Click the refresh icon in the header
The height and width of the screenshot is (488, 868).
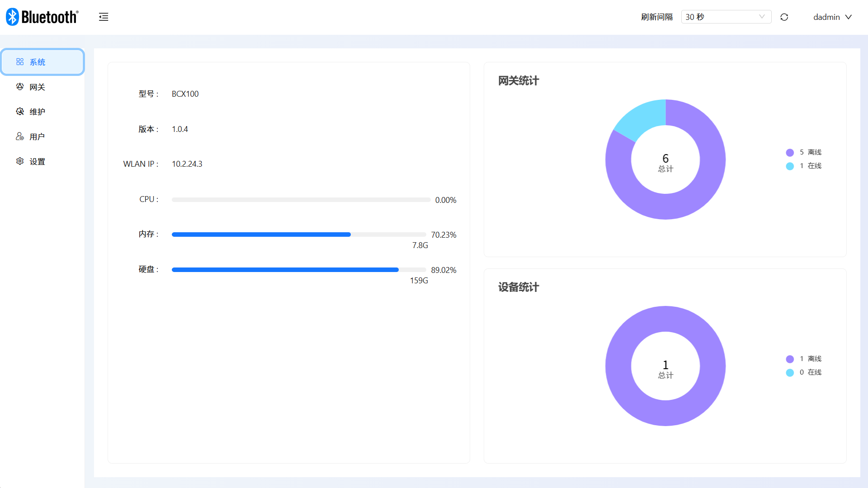pyautogui.click(x=784, y=17)
